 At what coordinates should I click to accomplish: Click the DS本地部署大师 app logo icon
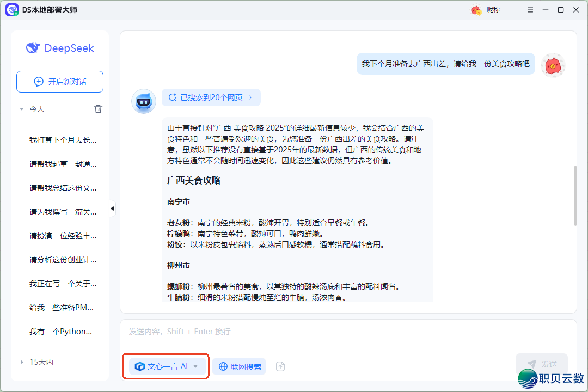[x=11, y=10]
